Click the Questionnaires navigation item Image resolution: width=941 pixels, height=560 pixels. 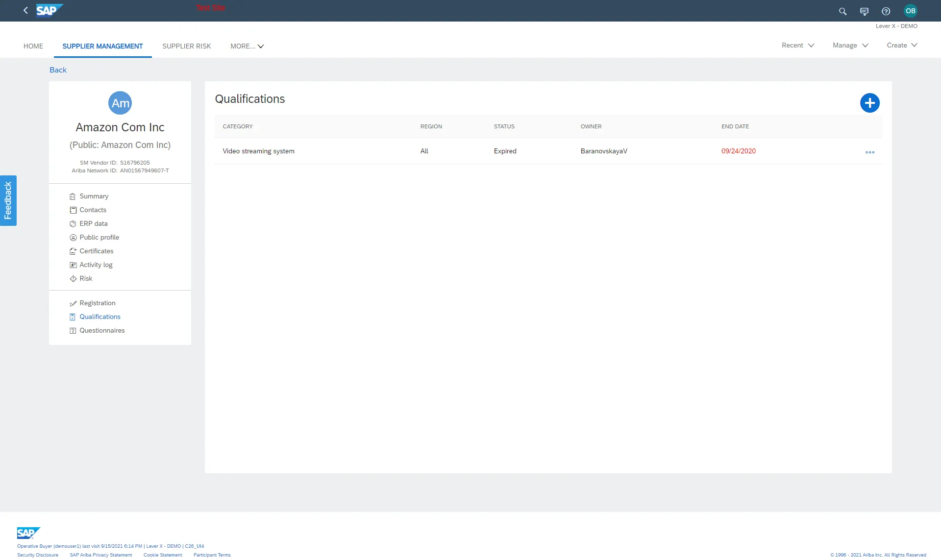tap(102, 330)
